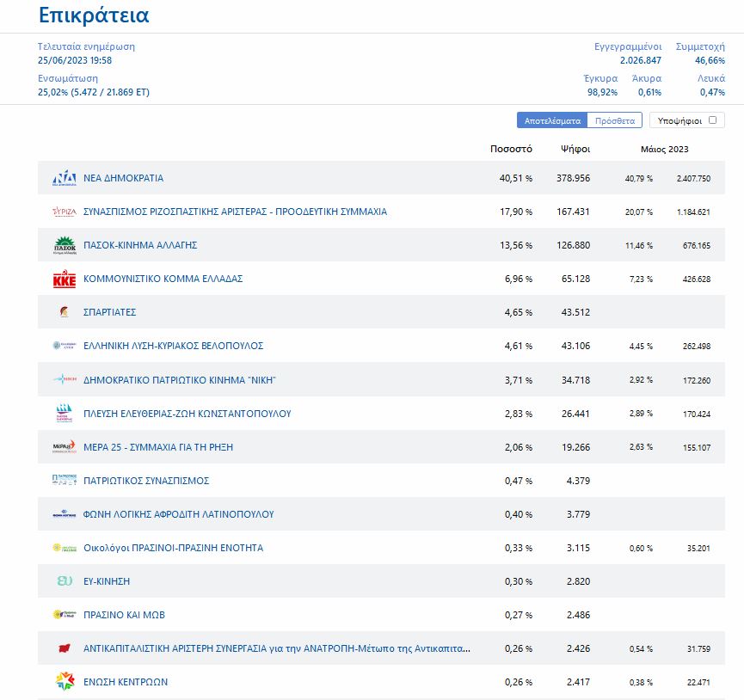Image resolution: width=744 pixels, height=700 pixels.
Task: Select the Αποτελέσματα tab
Action: pyautogui.click(x=551, y=121)
